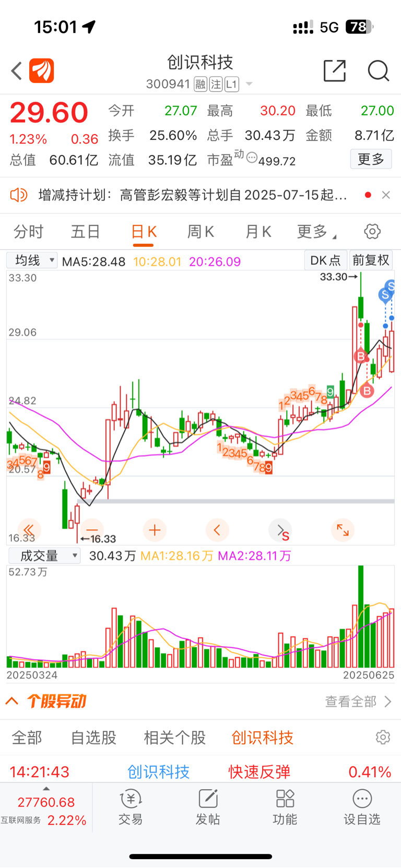Open the orange Tonghuashun app logo

[x=42, y=71]
